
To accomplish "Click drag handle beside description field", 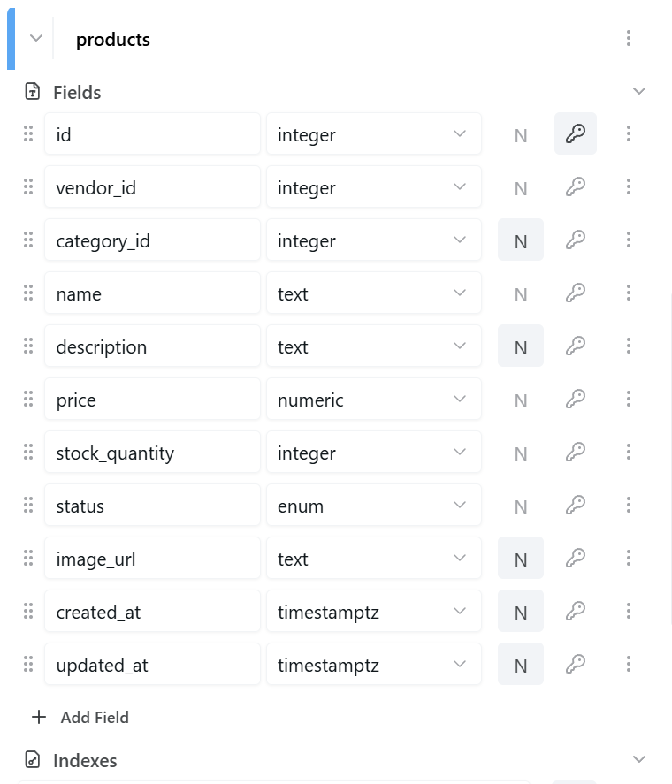I will 28,346.
